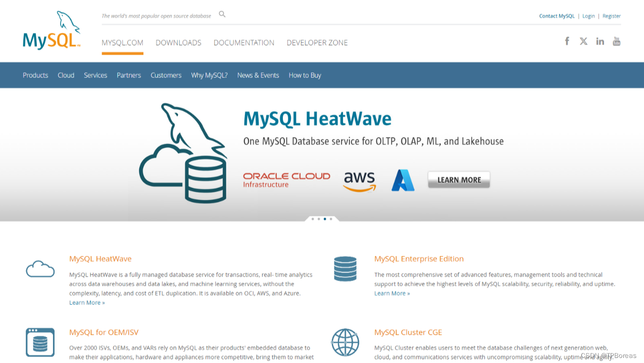The image size is (644, 363).
Task: Click the database icon beside Enterprise Edition
Action: click(345, 268)
